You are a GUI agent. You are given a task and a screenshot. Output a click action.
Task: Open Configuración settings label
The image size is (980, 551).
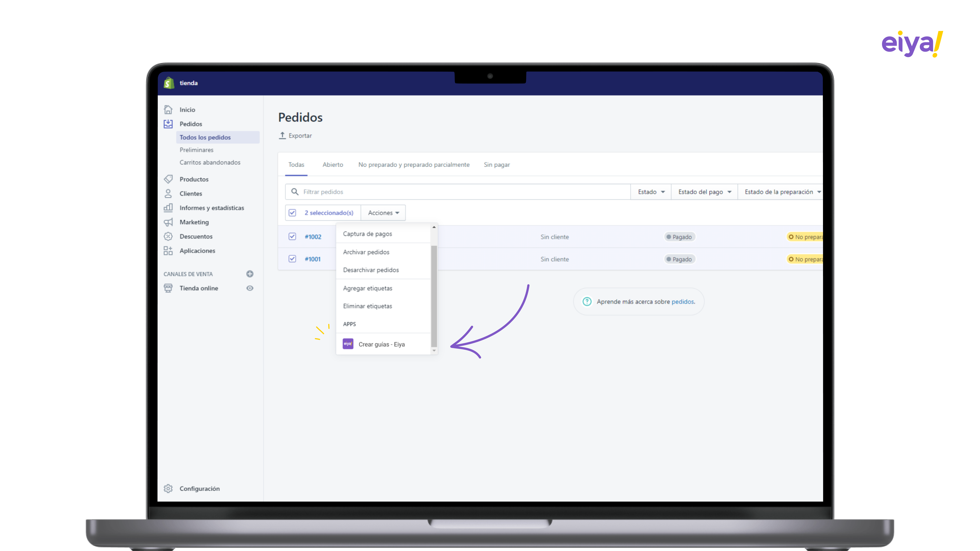click(x=200, y=489)
